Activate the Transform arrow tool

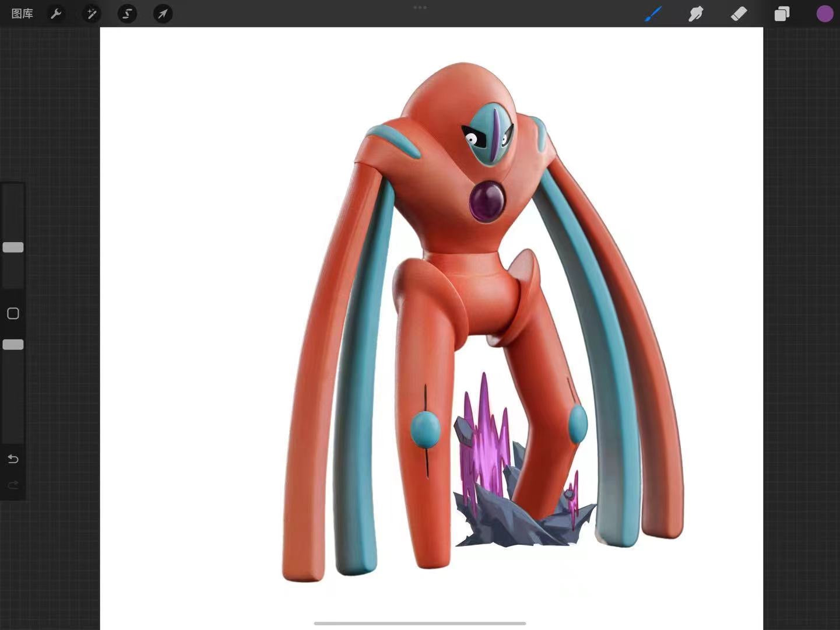pos(163,13)
